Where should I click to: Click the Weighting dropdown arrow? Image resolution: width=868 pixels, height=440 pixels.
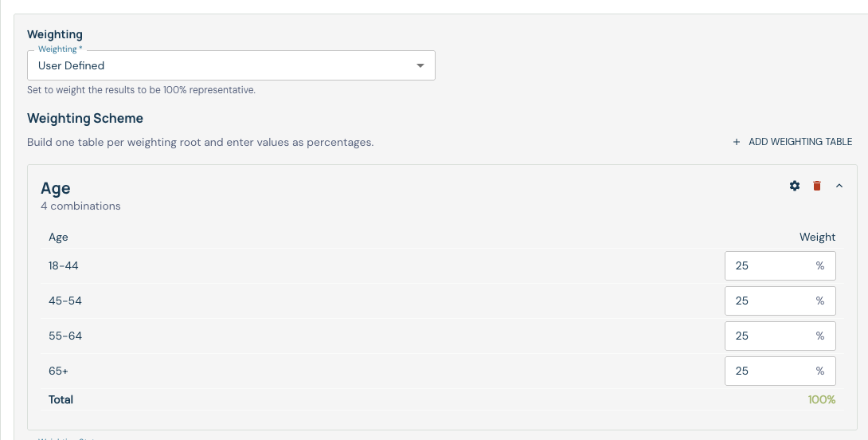pyautogui.click(x=420, y=65)
